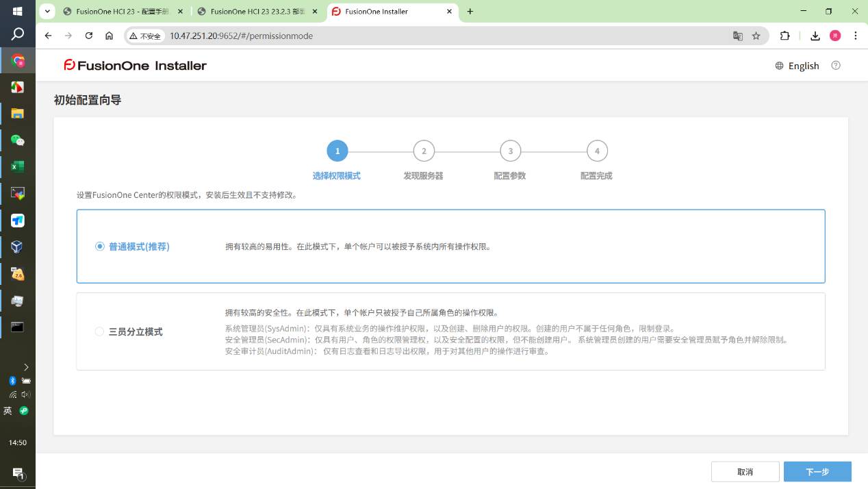The width and height of the screenshot is (868, 489).
Task: Minimize the Chrome window
Action: point(804,12)
